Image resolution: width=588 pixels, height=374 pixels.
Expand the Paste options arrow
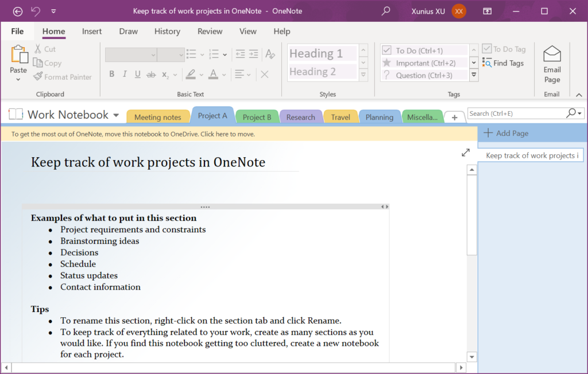[18, 80]
